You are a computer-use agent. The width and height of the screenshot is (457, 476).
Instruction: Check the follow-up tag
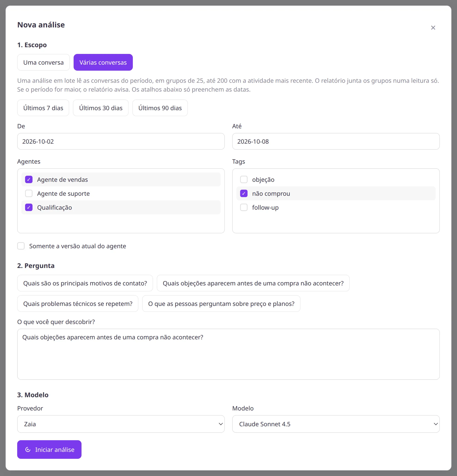(244, 207)
